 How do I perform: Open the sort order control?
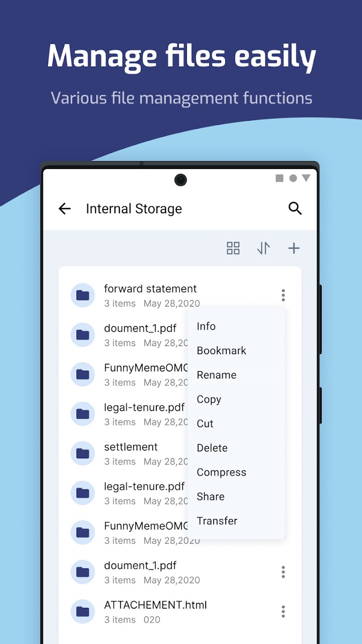pos(263,248)
